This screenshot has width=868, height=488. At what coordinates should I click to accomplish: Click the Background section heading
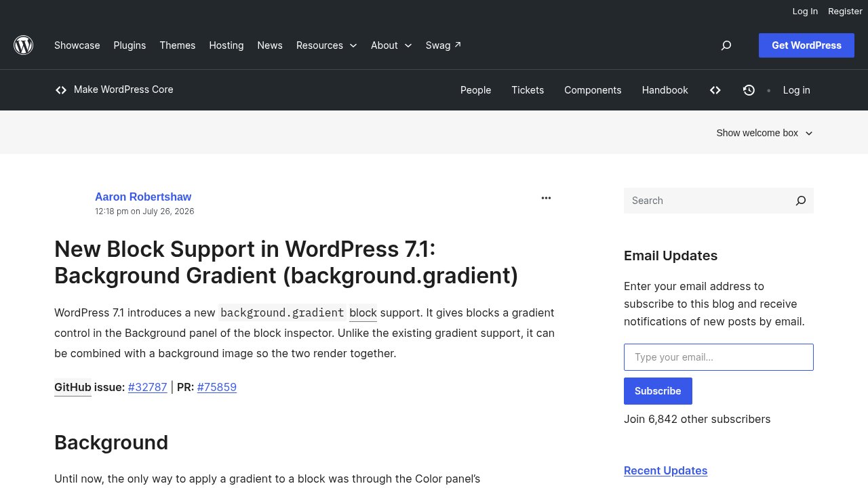[x=111, y=442]
